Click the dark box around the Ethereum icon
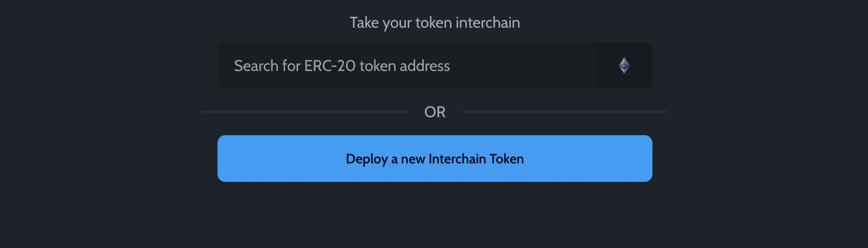 coord(624,65)
